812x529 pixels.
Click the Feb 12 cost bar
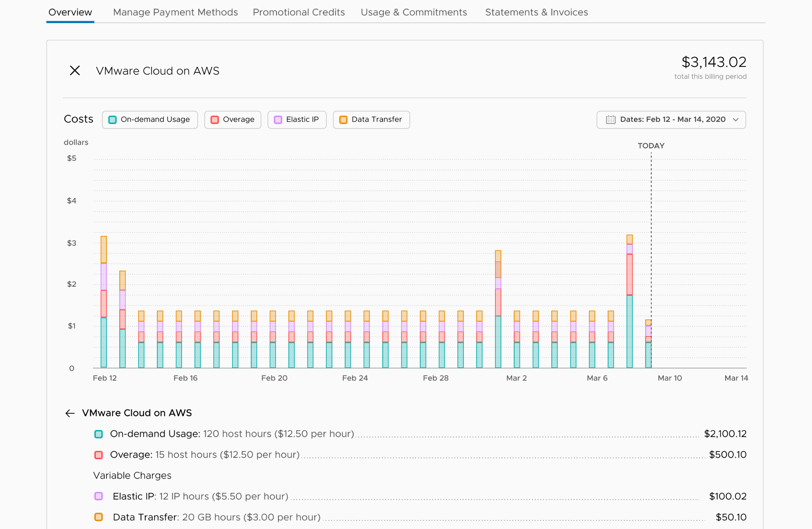(x=104, y=302)
